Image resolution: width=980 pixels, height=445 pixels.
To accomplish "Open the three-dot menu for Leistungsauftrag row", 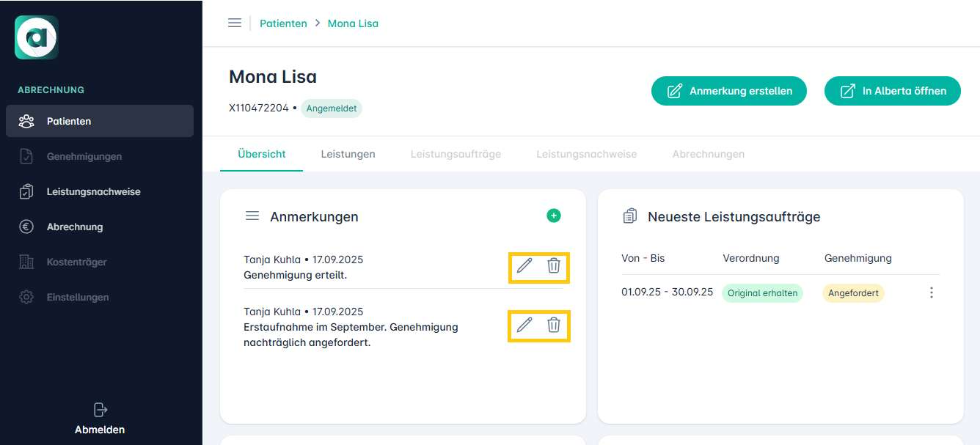I will click(932, 293).
